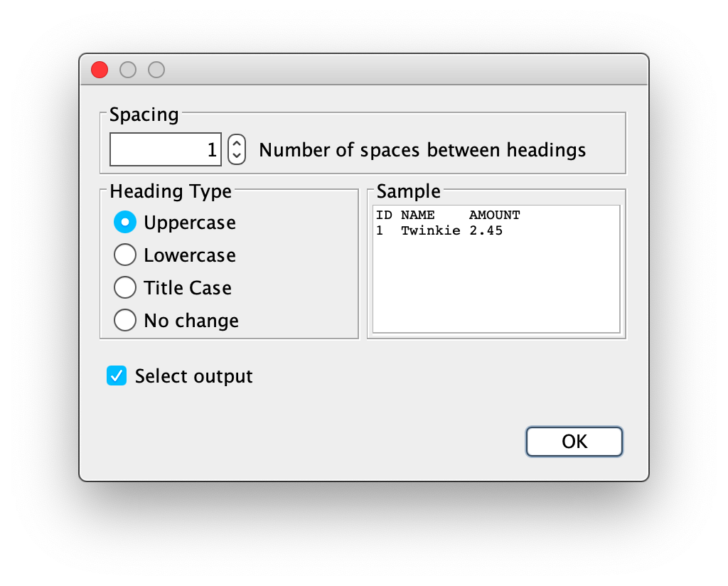Confirm the dialog with OK
Viewport: 728px width, 586px height.
[574, 442]
